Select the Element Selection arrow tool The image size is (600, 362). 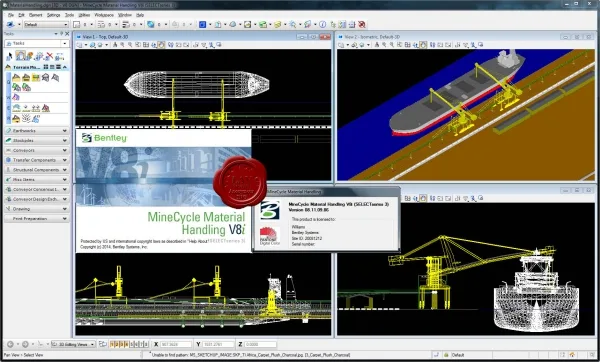click(9, 56)
